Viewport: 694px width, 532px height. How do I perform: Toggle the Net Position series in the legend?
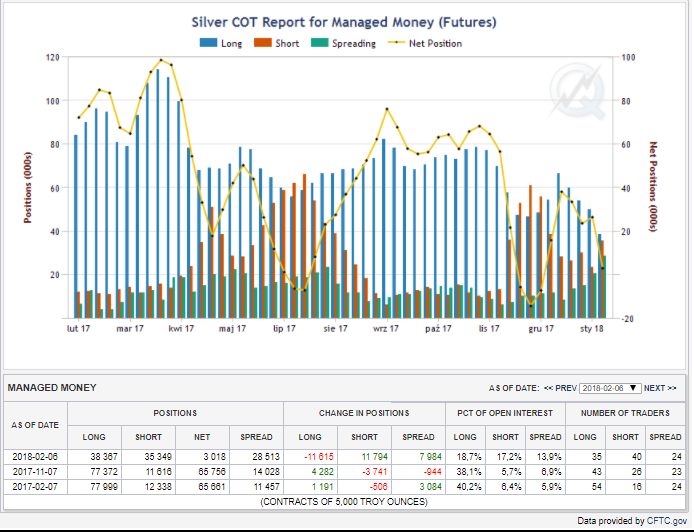coord(425,43)
